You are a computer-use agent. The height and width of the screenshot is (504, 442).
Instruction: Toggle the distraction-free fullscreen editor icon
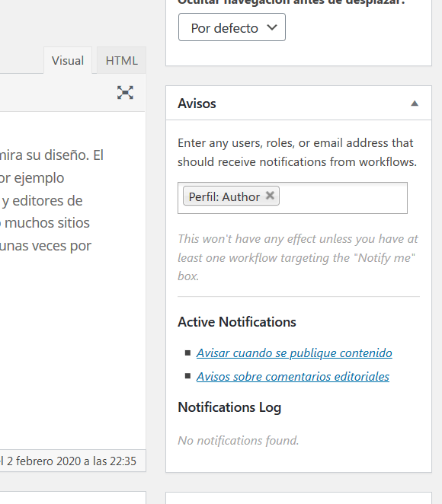(x=125, y=93)
